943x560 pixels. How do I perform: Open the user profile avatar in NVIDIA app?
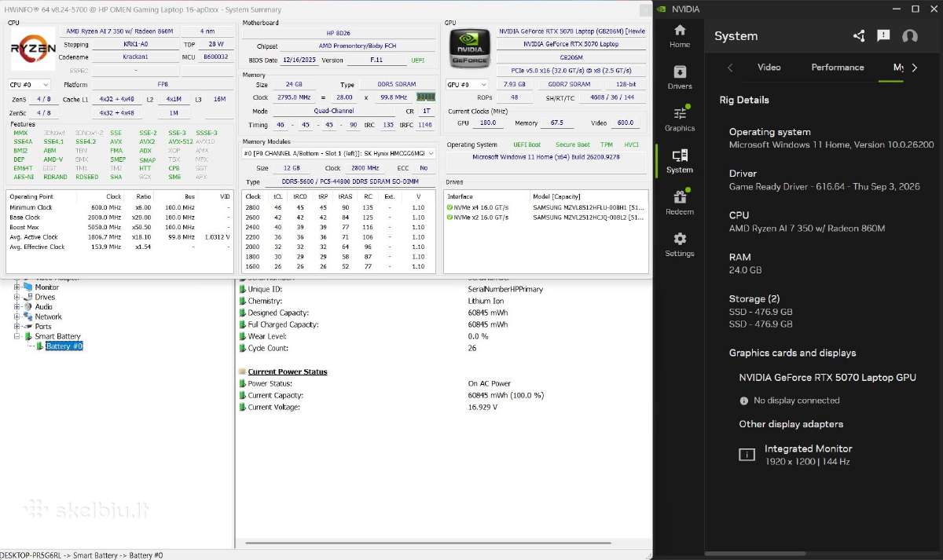[910, 36]
